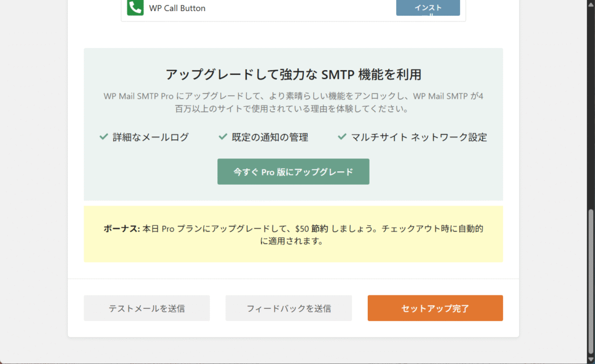Finish with the セットアップ完了 button
This screenshot has height=364, width=595.
pos(435,308)
